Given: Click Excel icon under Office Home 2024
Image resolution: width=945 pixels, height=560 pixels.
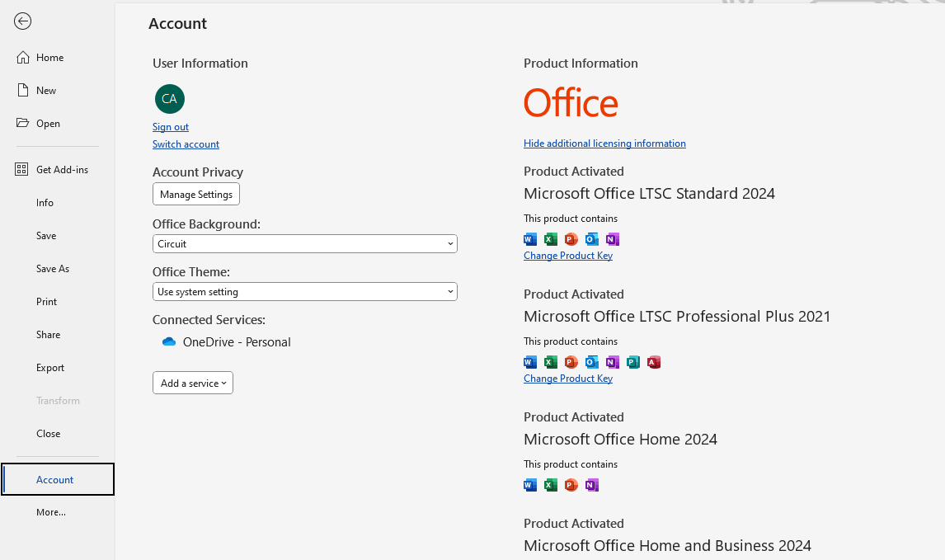Looking at the screenshot, I should [x=550, y=485].
